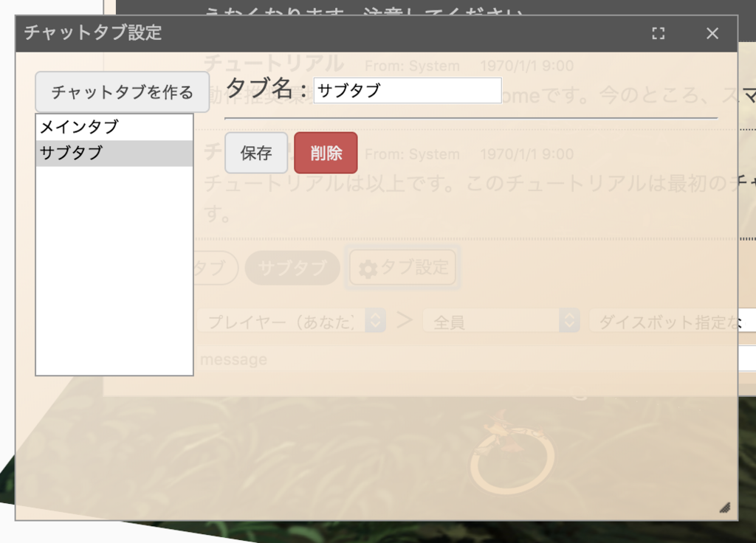This screenshot has height=543, width=756.
Task: Click the チャットタブを作る button
Action: click(122, 92)
